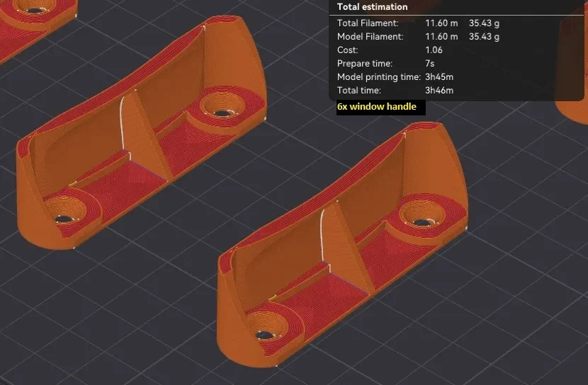Click the Model Filament row label
The height and width of the screenshot is (385, 588).
pyautogui.click(x=370, y=37)
